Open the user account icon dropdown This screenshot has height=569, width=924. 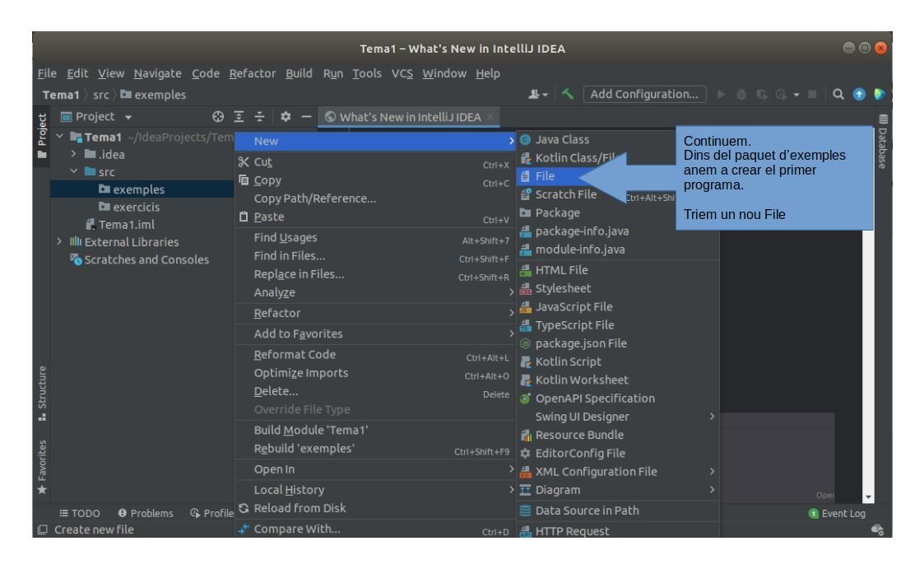click(x=537, y=95)
